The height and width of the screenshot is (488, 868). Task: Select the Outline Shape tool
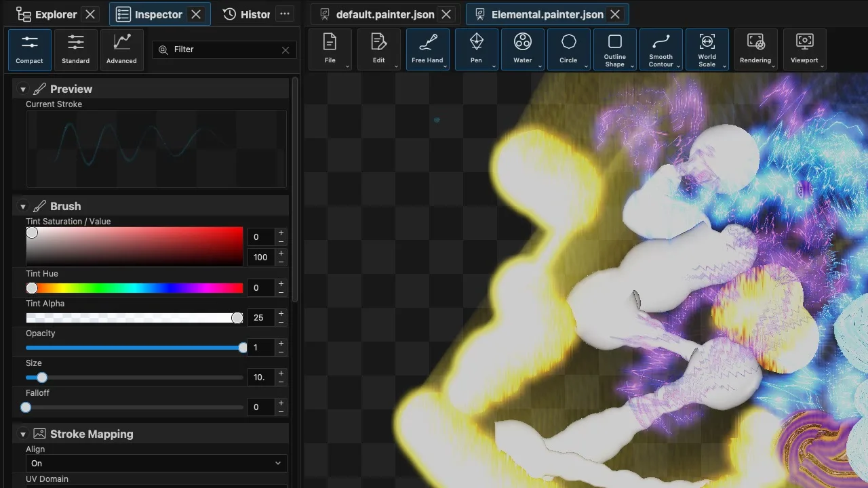click(x=614, y=49)
